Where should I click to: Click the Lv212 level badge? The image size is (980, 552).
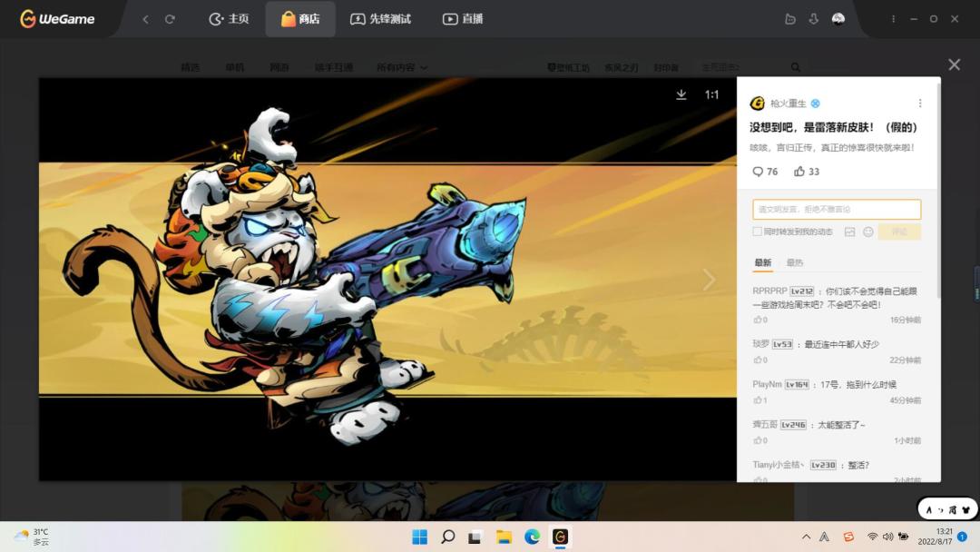[802, 291]
